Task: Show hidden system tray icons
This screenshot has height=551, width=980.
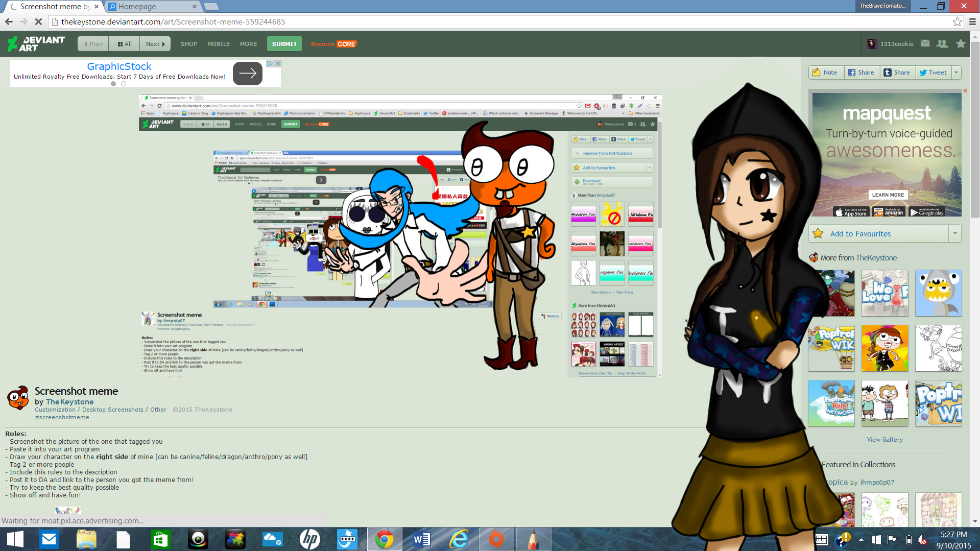Action: coord(861,539)
